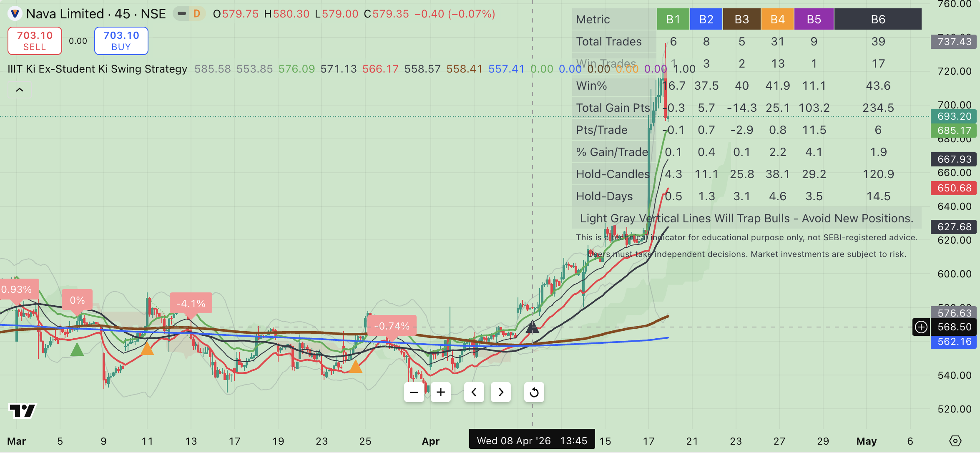Viewport: 980px width, 453px height.
Task: Click the Apr label on the time axis
Action: click(x=430, y=441)
